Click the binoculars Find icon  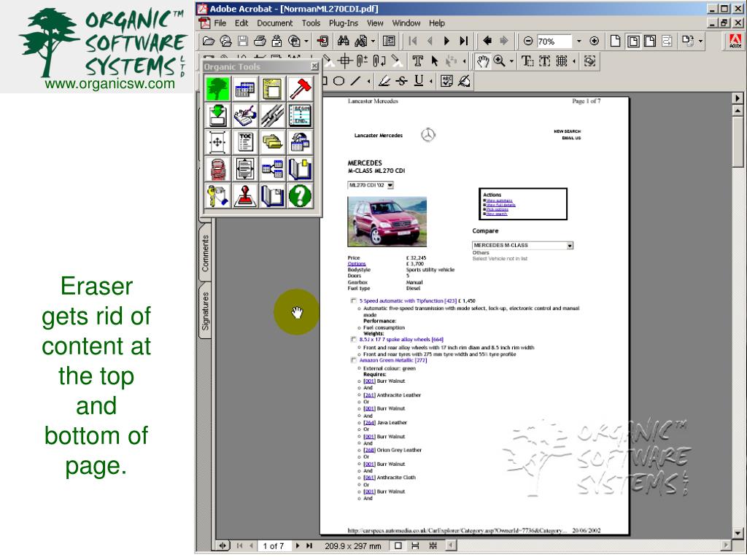[x=343, y=42]
